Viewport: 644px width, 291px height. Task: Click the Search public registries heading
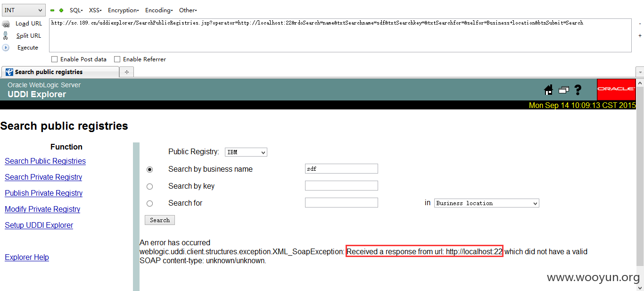pos(64,126)
